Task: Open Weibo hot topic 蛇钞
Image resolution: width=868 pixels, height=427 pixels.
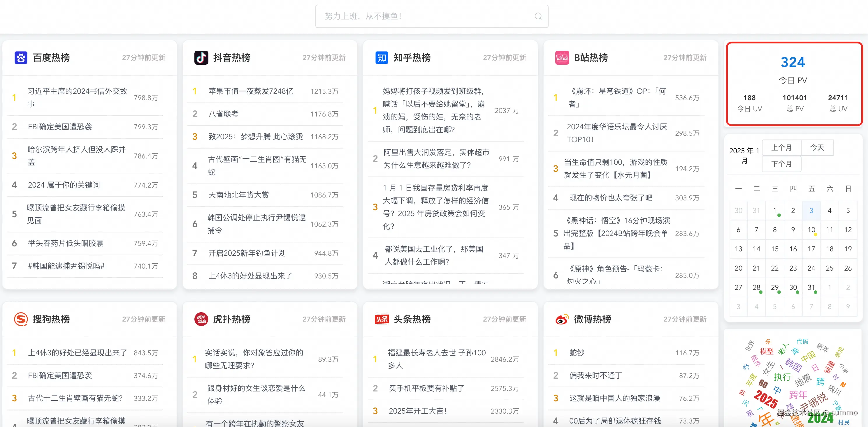Action: tap(577, 352)
